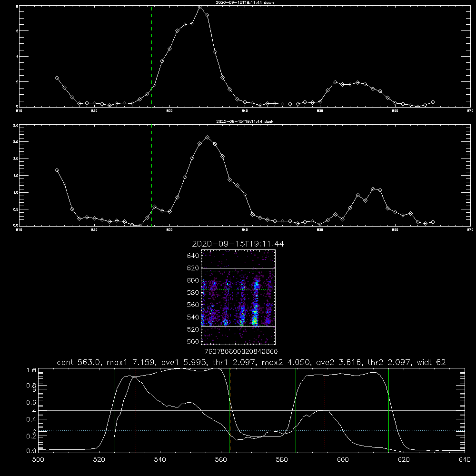Click the first diamond marker on the dawn curve
Viewport: 476px width, 476px height.
[x=57, y=78]
